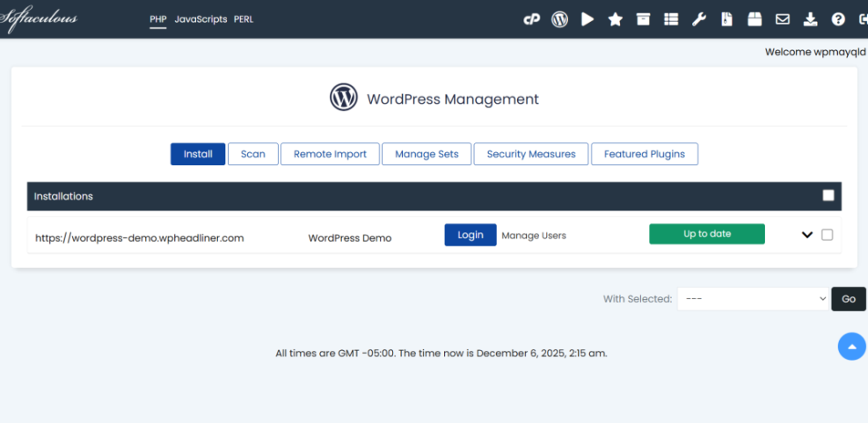Open the script demos play icon
The height and width of the screenshot is (423, 868).
coord(587,19)
